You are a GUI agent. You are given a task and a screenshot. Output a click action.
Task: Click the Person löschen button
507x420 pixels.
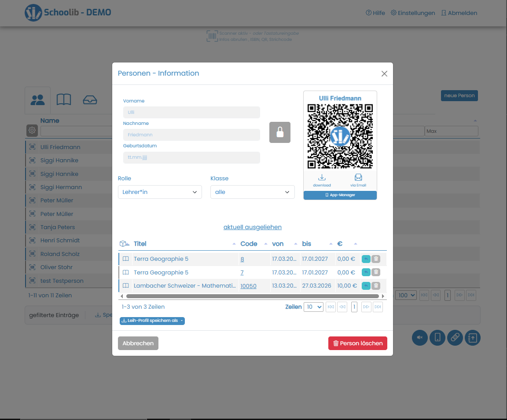357,343
